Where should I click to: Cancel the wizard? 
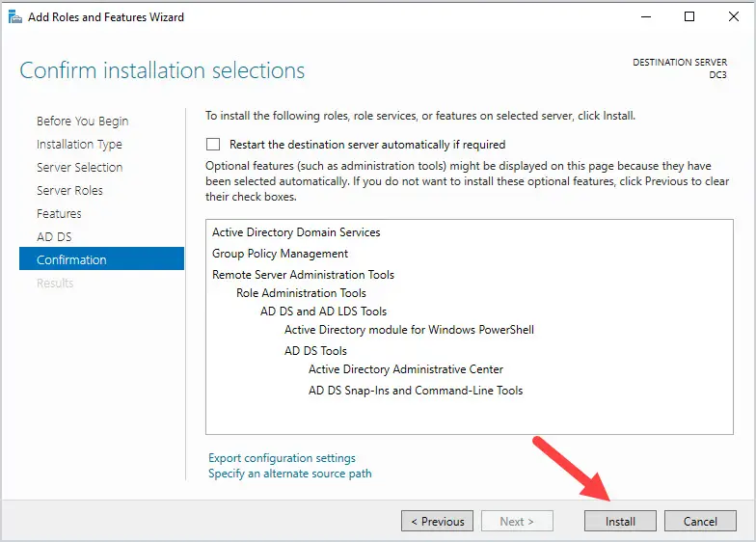(x=700, y=521)
